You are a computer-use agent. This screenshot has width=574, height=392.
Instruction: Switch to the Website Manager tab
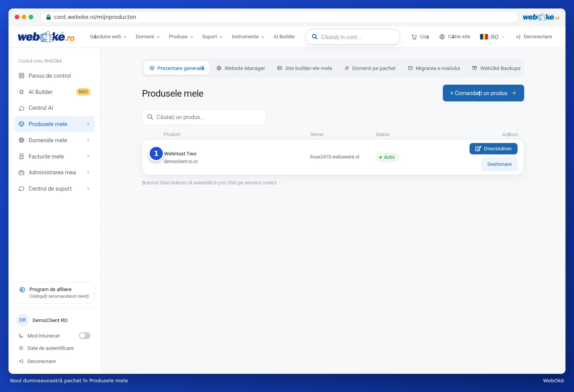(241, 68)
